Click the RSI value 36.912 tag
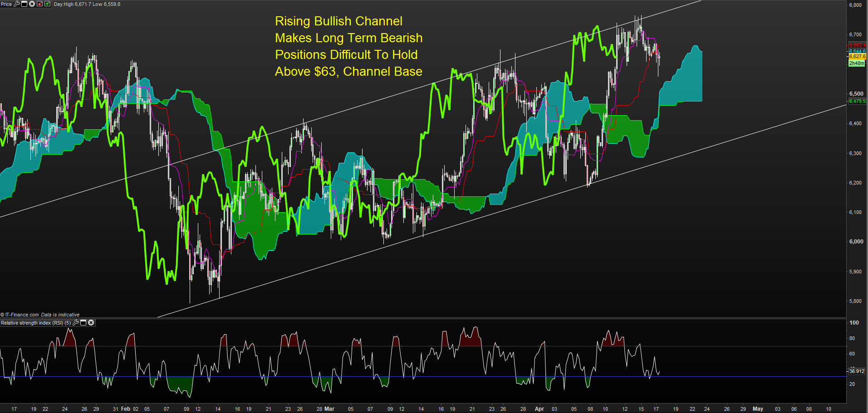Screen dimensions: 868x413 point(857,371)
